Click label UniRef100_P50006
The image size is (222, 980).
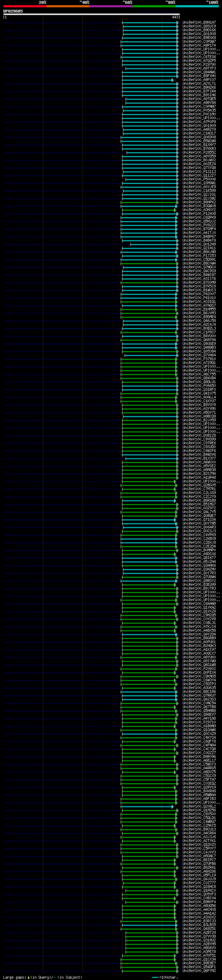point(199,179)
